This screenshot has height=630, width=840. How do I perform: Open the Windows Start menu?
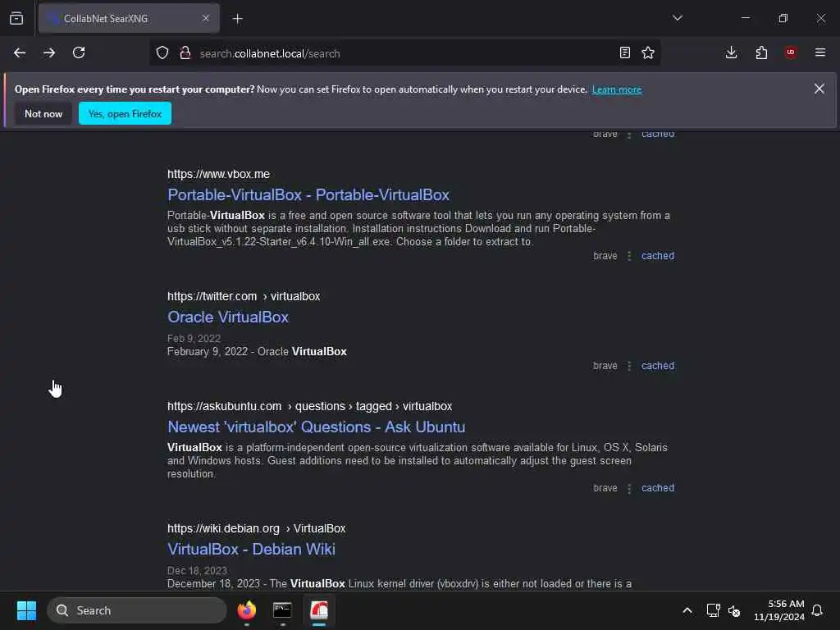coord(26,610)
